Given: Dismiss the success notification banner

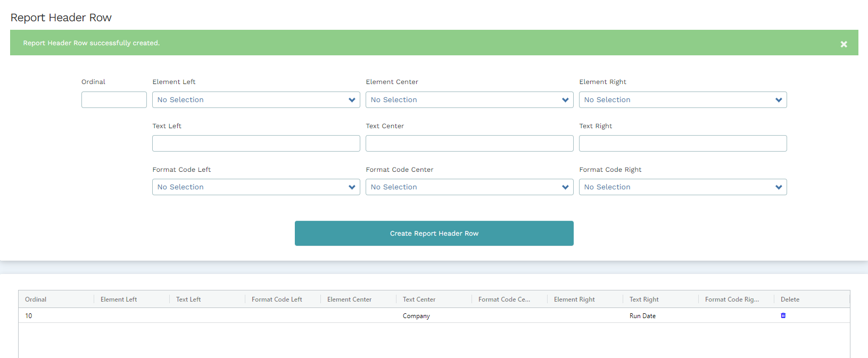Looking at the screenshot, I should tap(844, 44).
